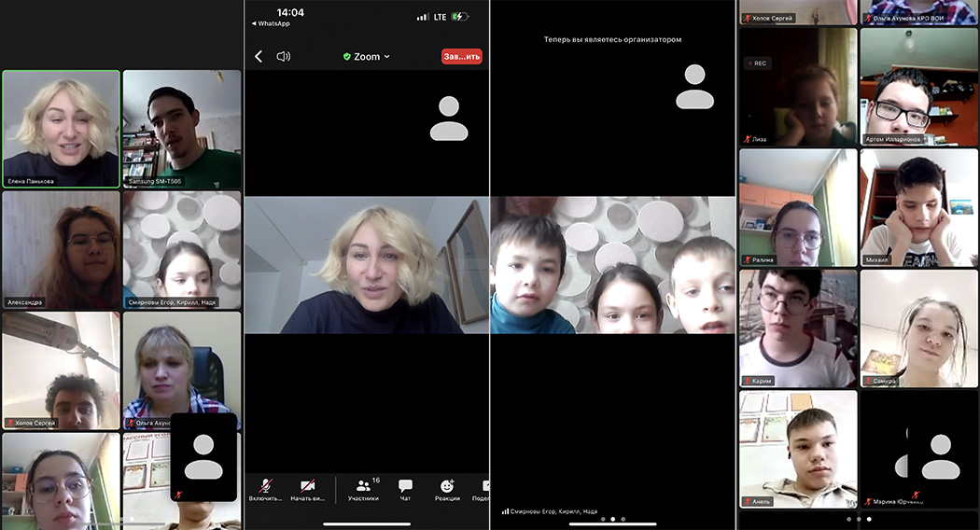Tap the REC recording indicator
Viewport: 980px width, 530px height.
(757, 63)
